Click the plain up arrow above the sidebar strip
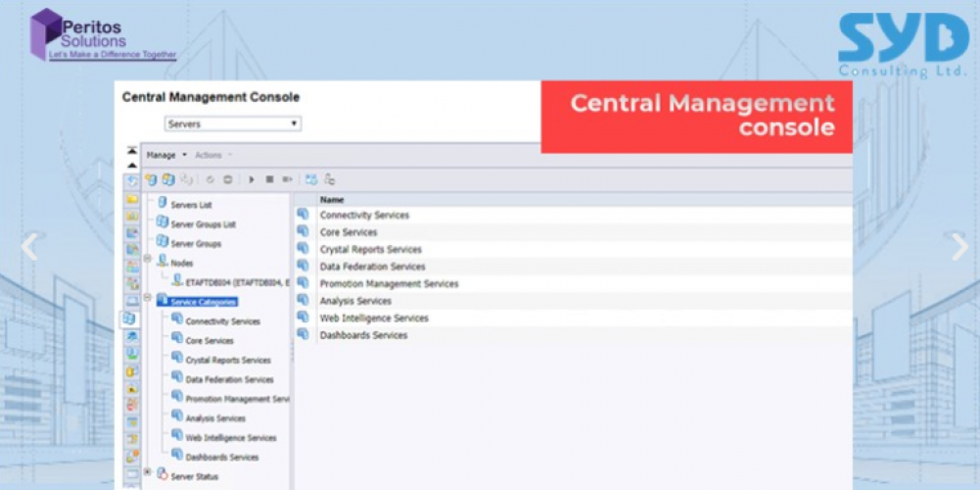The image size is (980, 490). [132, 166]
